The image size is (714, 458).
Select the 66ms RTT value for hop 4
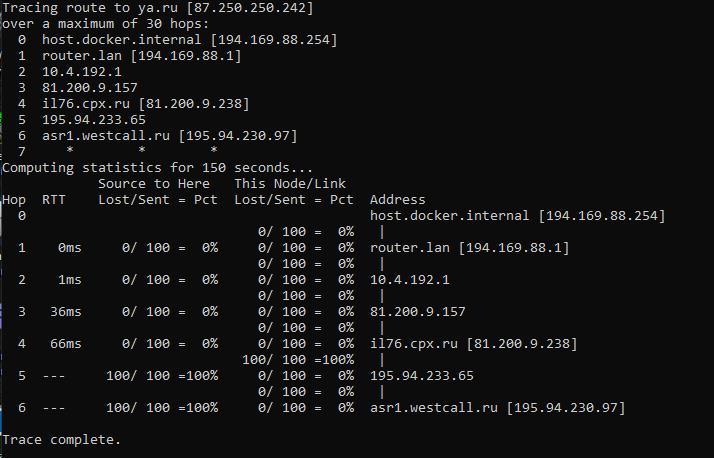pos(66,344)
